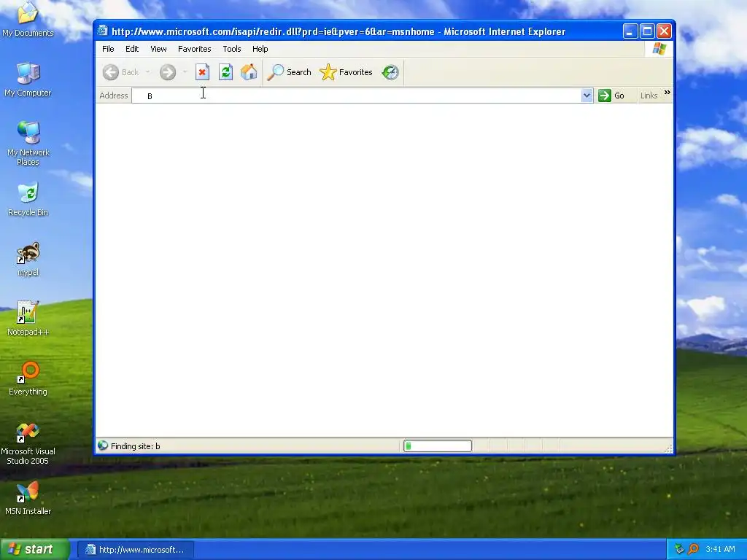This screenshot has width=747, height=560.
Task: Open the Back history dropdown arrow
Action: [x=147, y=72]
